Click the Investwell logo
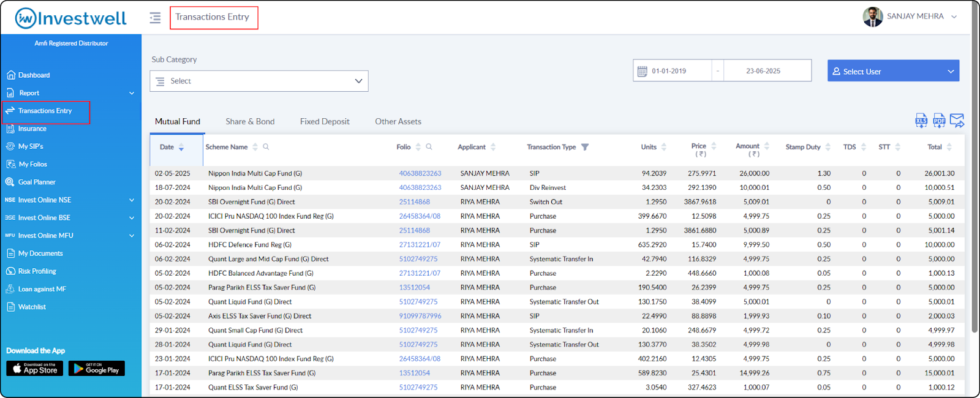This screenshot has width=980, height=398. [x=71, y=18]
